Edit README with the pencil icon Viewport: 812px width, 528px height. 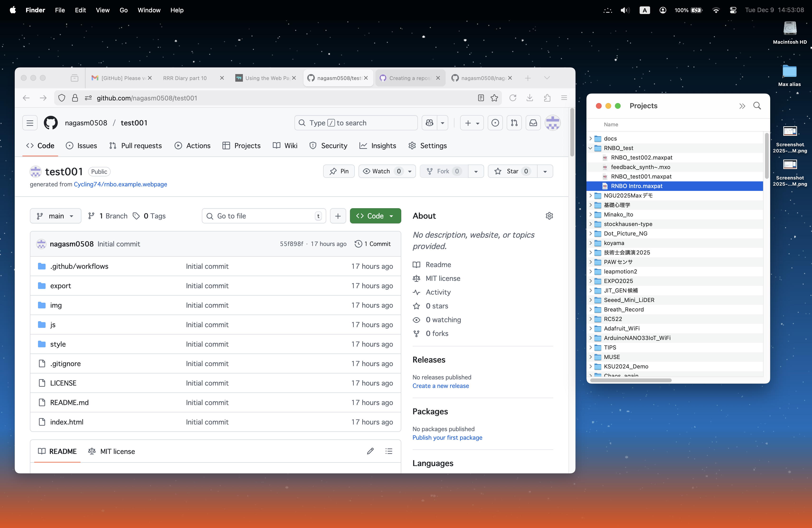[x=370, y=451]
